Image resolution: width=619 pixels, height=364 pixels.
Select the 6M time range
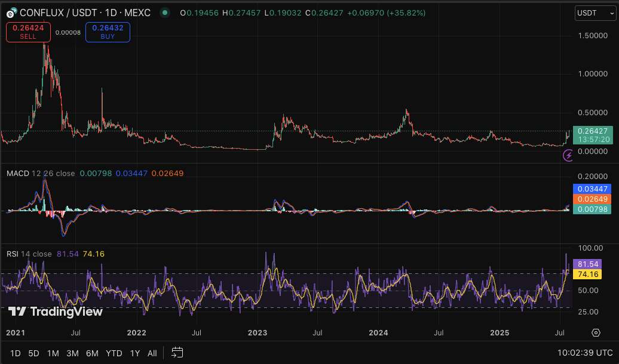pyautogui.click(x=92, y=353)
